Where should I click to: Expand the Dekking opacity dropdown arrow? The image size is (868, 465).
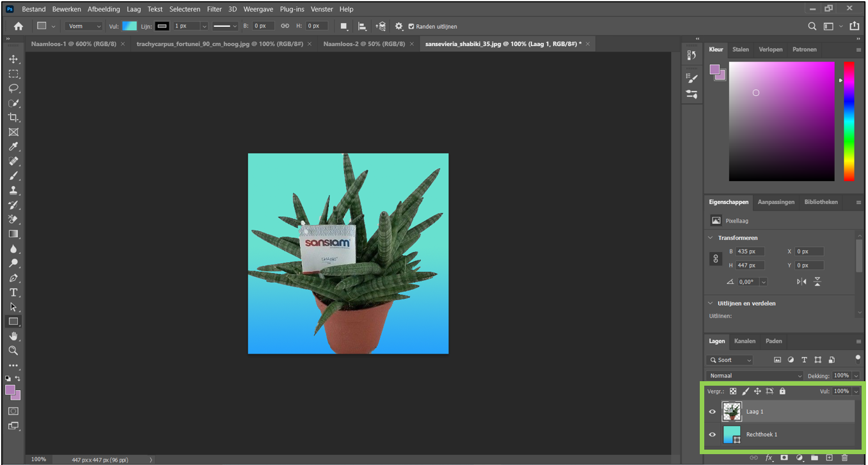[856, 376]
